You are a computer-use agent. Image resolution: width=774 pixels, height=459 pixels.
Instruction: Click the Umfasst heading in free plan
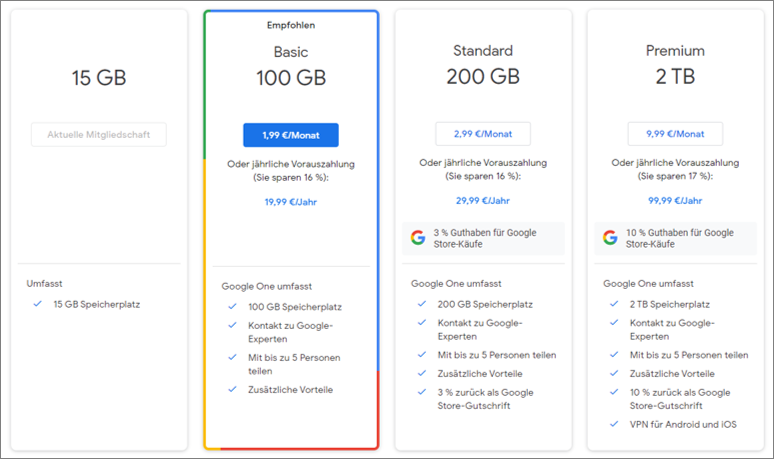pyautogui.click(x=44, y=284)
